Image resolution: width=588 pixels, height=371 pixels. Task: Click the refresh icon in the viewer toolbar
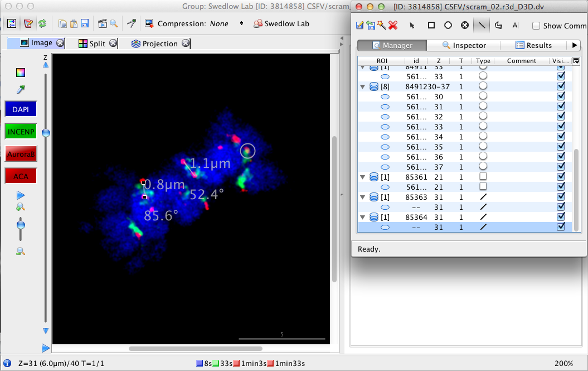pyautogui.click(x=42, y=23)
